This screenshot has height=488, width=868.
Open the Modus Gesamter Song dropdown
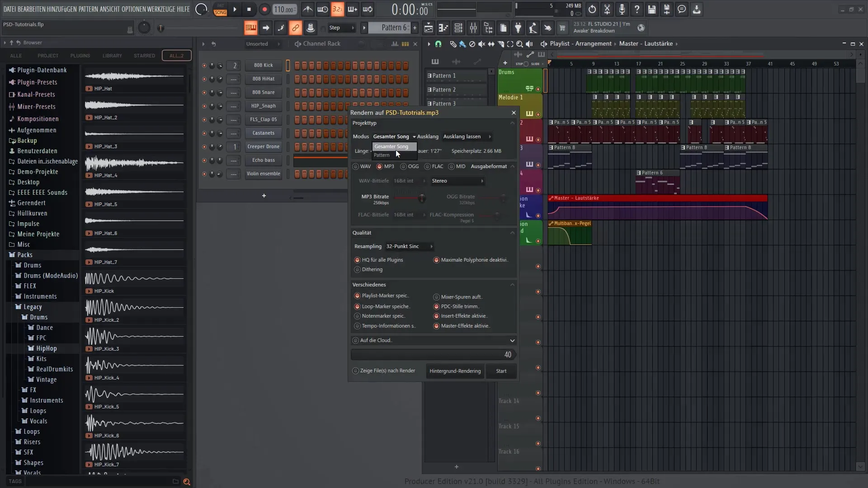(x=394, y=136)
